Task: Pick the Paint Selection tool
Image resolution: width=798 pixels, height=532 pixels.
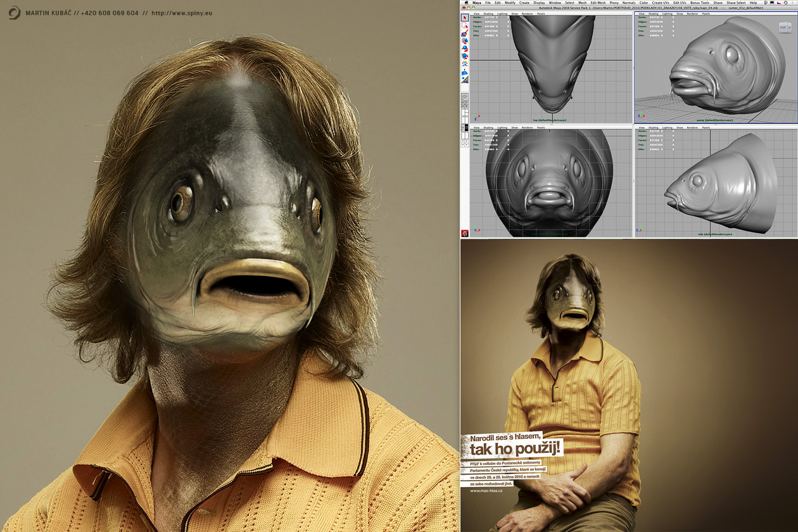Action: point(465,34)
